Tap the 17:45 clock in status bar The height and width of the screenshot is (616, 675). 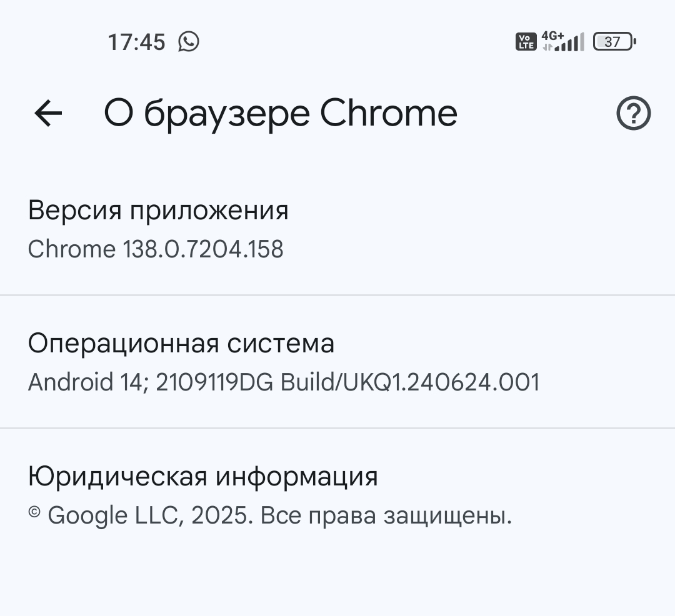(136, 42)
